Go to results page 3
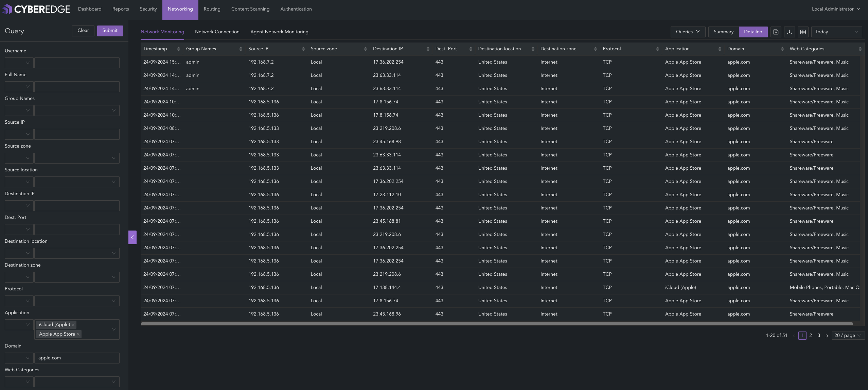This screenshot has width=868, height=390. pos(819,336)
